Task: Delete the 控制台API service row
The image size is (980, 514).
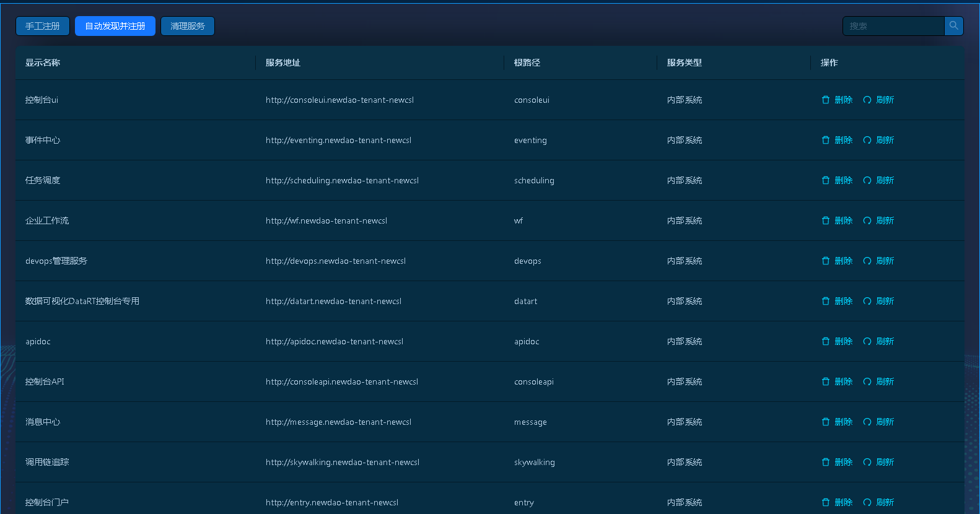Action: pos(837,381)
